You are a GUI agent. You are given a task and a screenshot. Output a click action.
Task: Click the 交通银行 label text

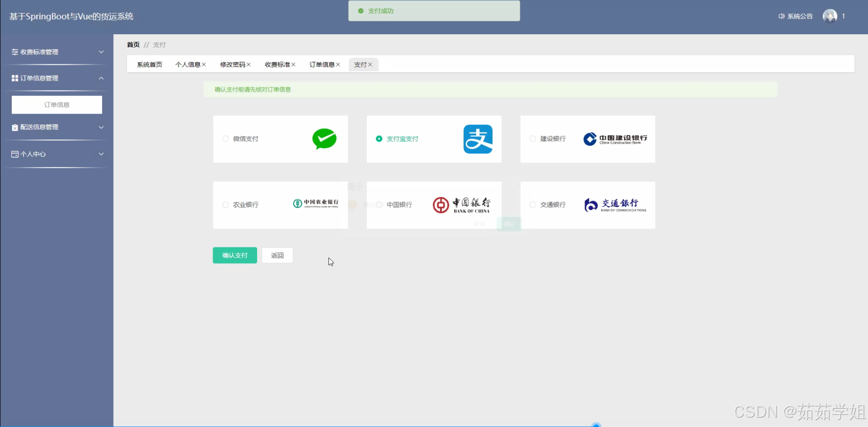(x=553, y=205)
